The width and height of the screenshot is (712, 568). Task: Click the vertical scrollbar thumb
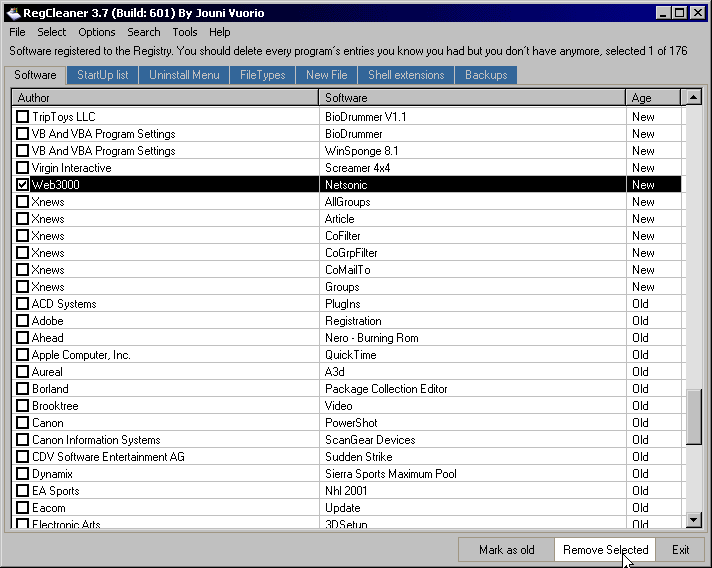click(x=693, y=416)
